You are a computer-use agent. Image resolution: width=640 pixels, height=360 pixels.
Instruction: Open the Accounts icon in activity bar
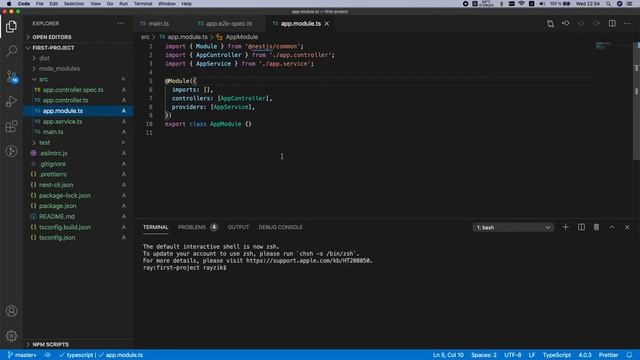point(11,311)
